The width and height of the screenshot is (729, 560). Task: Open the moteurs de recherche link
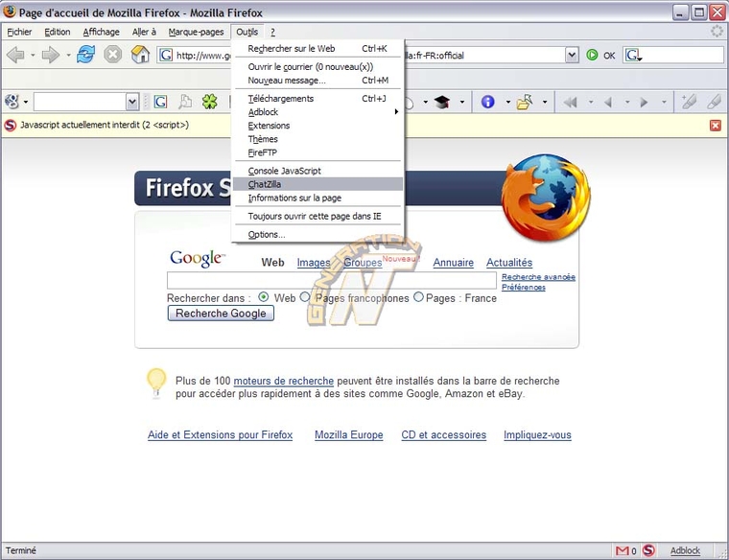284,381
